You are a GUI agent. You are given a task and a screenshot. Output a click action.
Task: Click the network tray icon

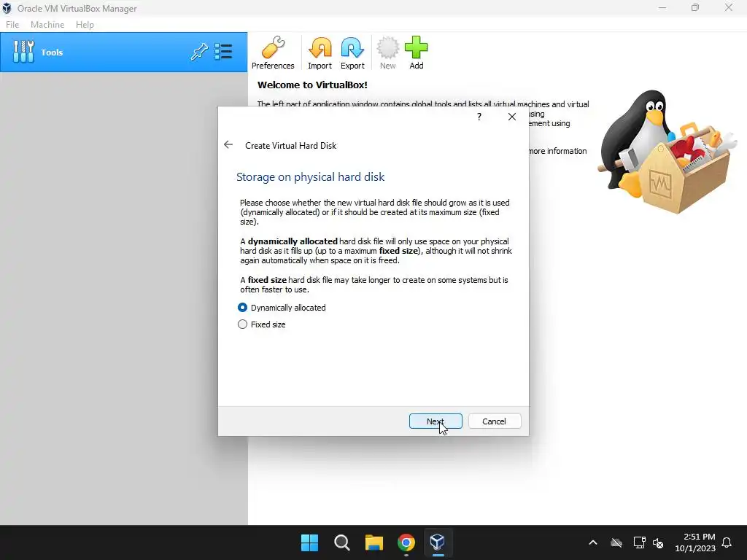tap(639, 542)
